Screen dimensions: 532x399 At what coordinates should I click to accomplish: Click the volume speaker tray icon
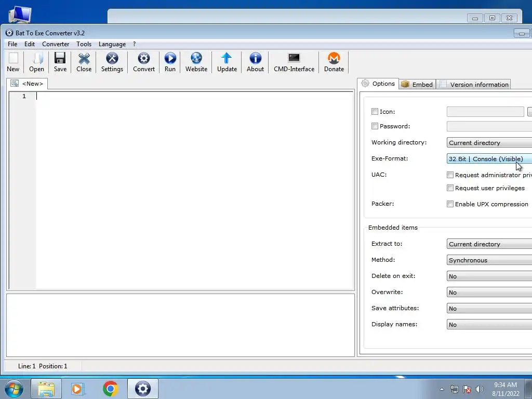[x=480, y=389]
